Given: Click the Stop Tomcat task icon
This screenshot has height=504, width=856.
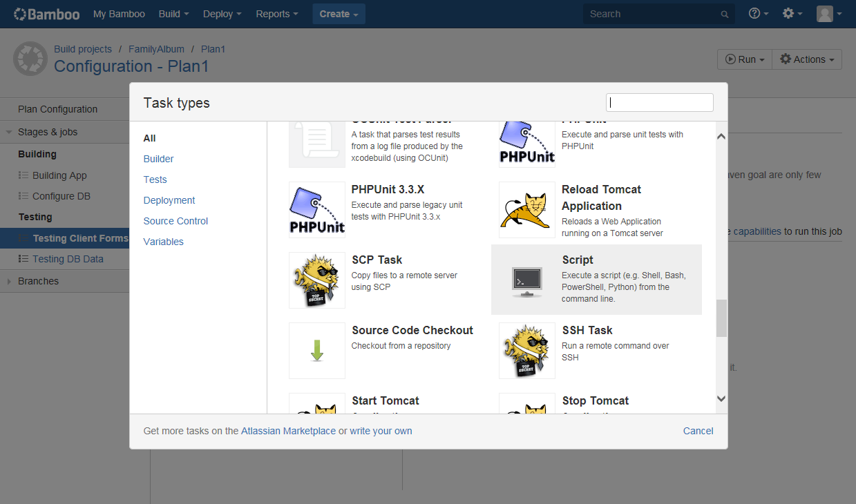Looking at the screenshot, I should pos(526,411).
